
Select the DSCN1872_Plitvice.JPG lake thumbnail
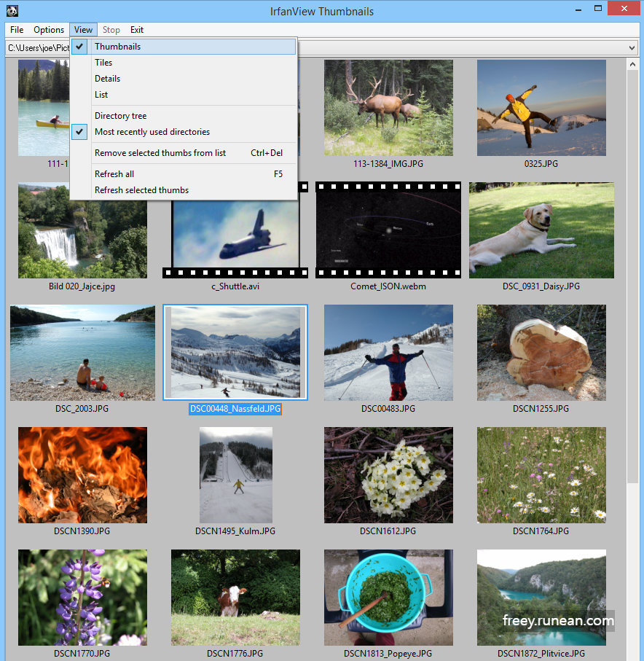(x=541, y=598)
